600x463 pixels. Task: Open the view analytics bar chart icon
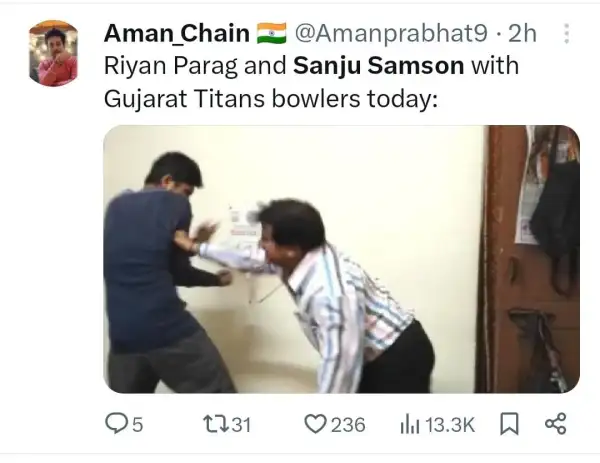tap(409, 425)
